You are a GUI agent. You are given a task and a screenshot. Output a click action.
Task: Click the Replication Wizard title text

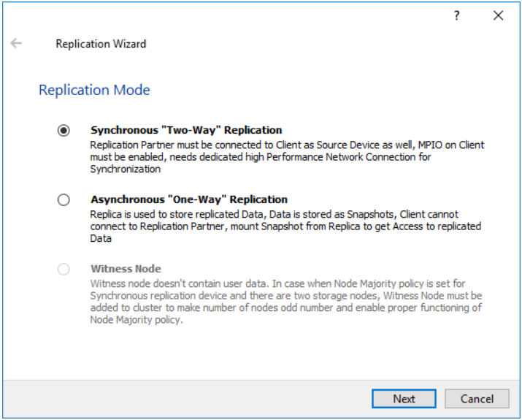(x=101, y=44)
